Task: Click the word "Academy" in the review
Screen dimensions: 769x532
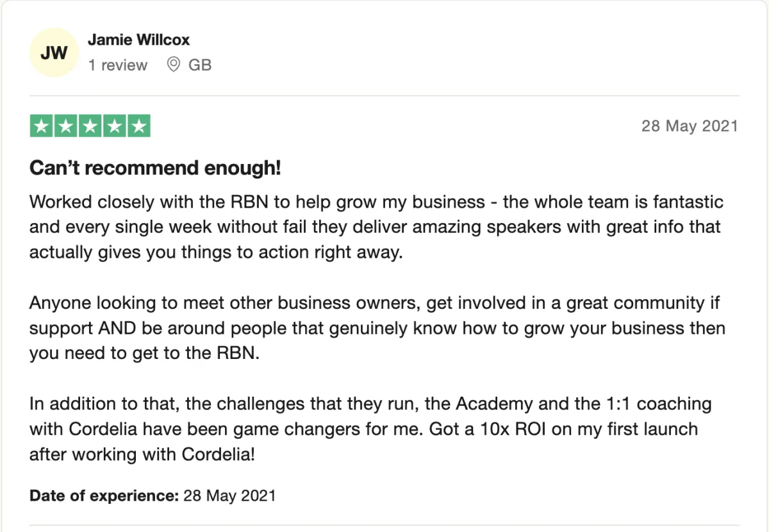Action: click(x=494, y=404)
